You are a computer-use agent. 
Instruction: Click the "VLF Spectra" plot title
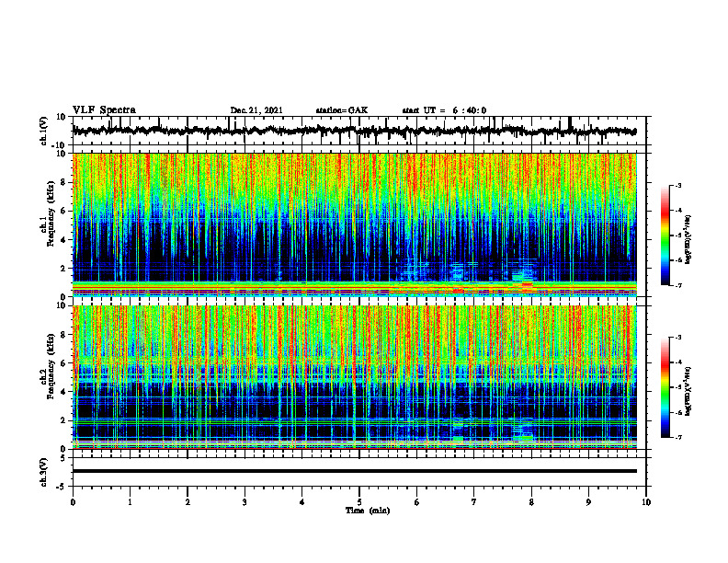tap(104, 110)
